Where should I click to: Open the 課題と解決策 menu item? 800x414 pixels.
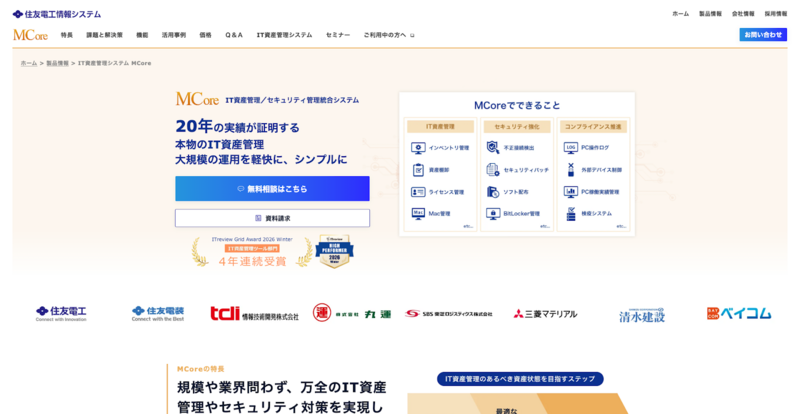105,35
